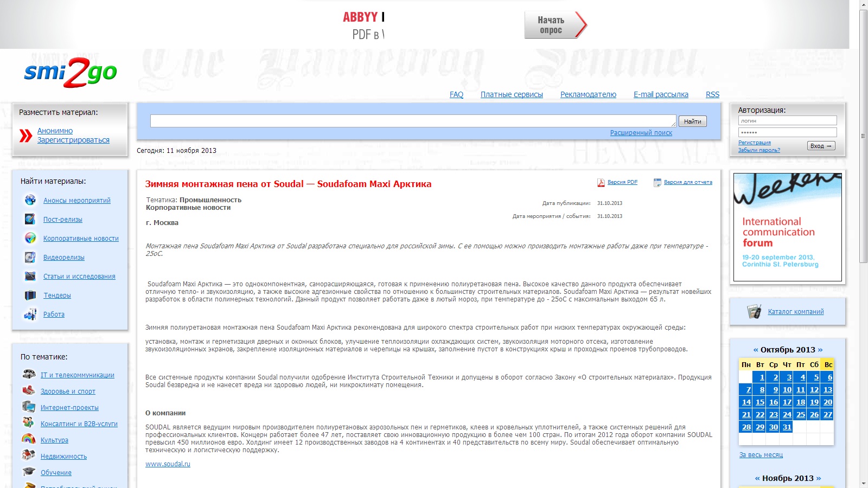Screen dimensions: 868x488
Task: Click the icon beside Корпоративные новости
Action: [30, 238]
